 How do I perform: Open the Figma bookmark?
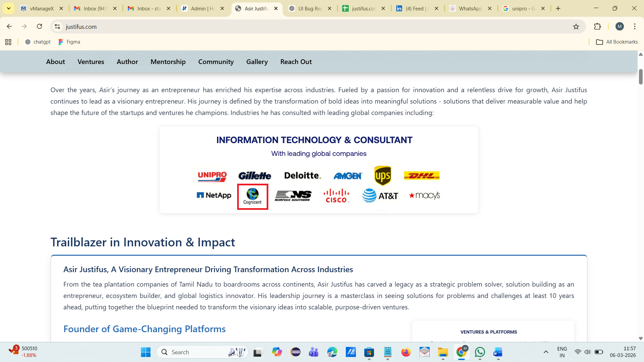click(x=69, y=42)
